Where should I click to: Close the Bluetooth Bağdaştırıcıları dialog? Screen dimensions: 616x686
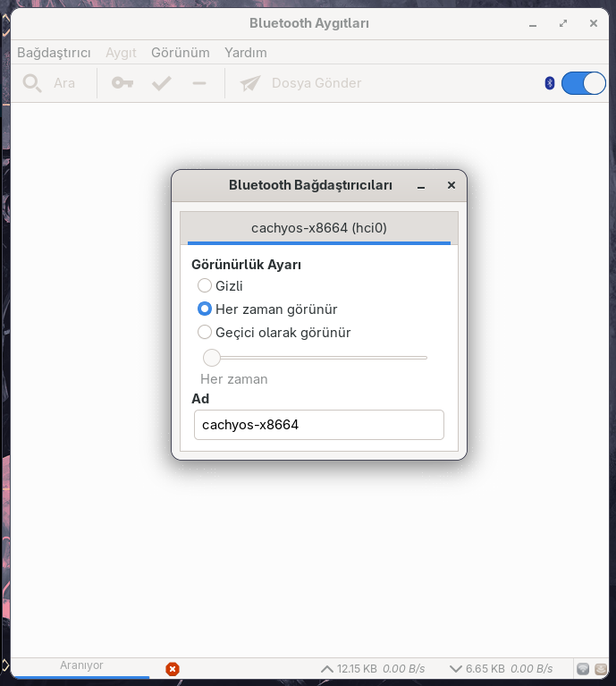451,185
